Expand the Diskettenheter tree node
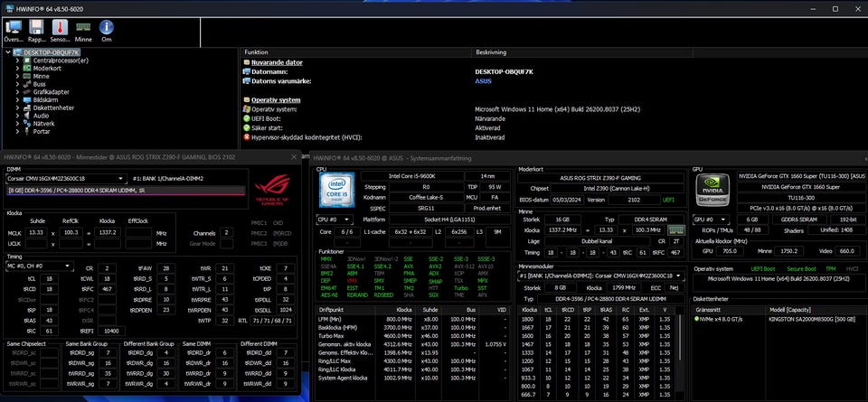This screenshot has width=868, height=402. 18,108
